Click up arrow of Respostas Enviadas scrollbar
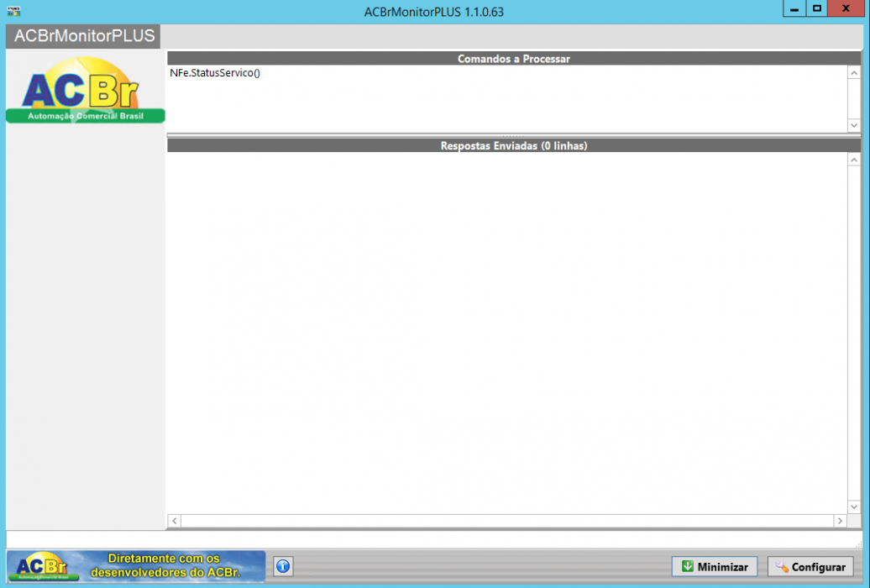Viewport: 870px width, 588px height. (854, 160)
